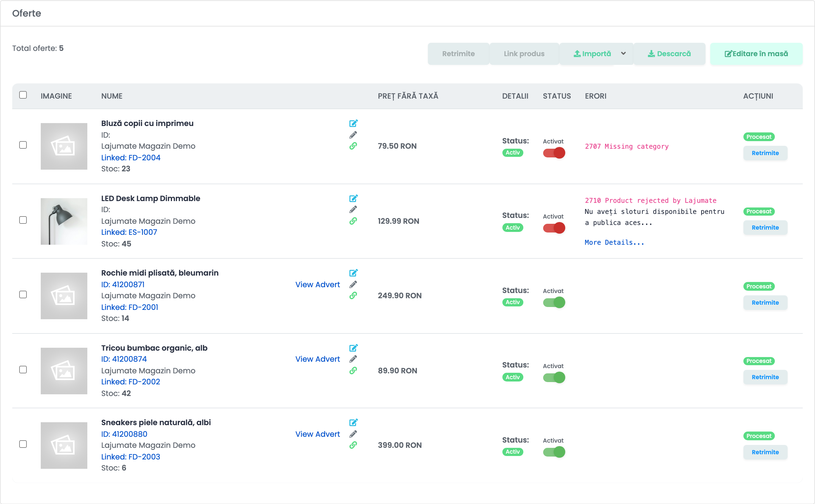This screenshot has width=815, height=504.
Task: Click pencil icon for Sneakers piele naturală
Action: [353, 434]
